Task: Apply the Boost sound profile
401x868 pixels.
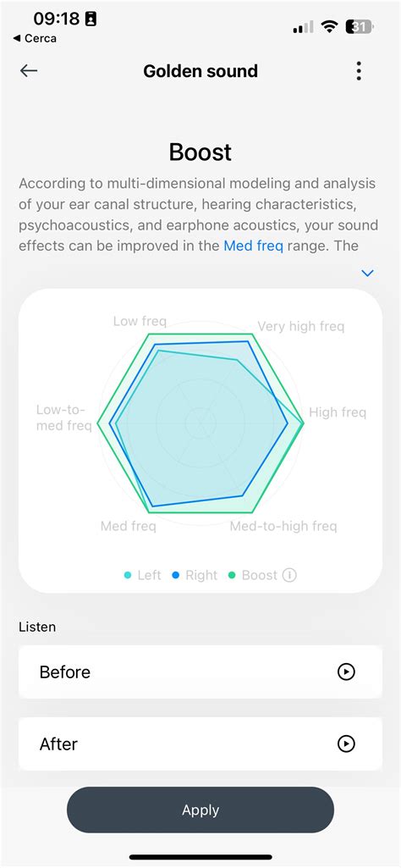Action: point(200,810)
